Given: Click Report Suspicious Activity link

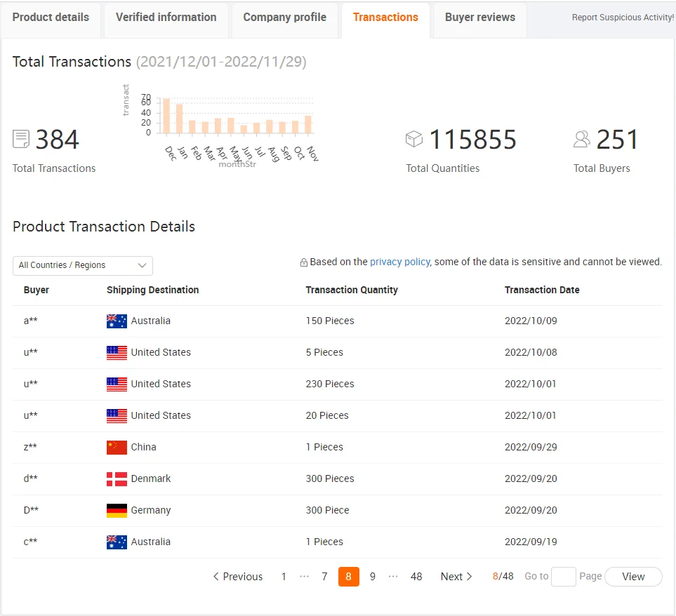Looking at the screenshot, I should pos(623,18).
